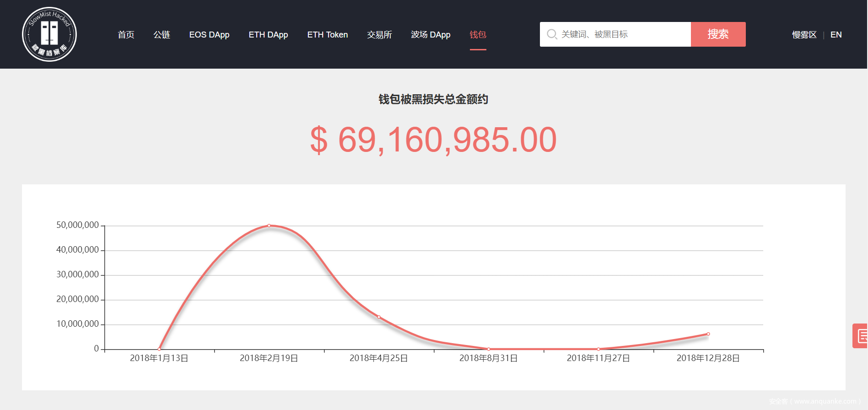Screen dimensions: 868x410
Task: Click the SlowMist Hacked logo
Action: click(x=49, y=34)
